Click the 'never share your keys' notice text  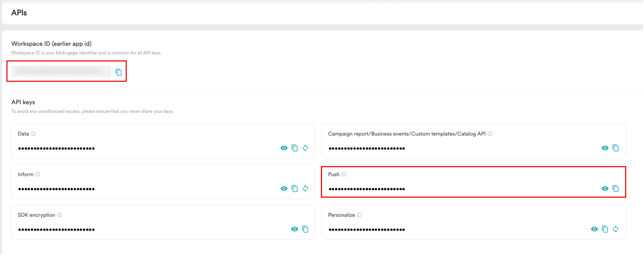(x=92, y=111)
